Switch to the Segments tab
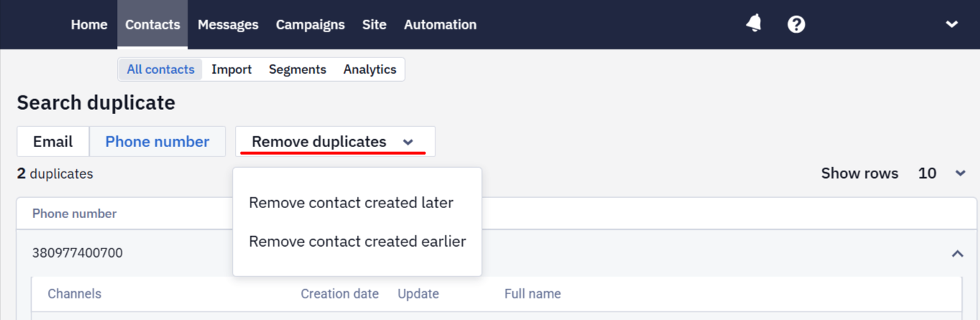Image resolution: width=980 pixels, height=320 pixels. pos(297,70)
